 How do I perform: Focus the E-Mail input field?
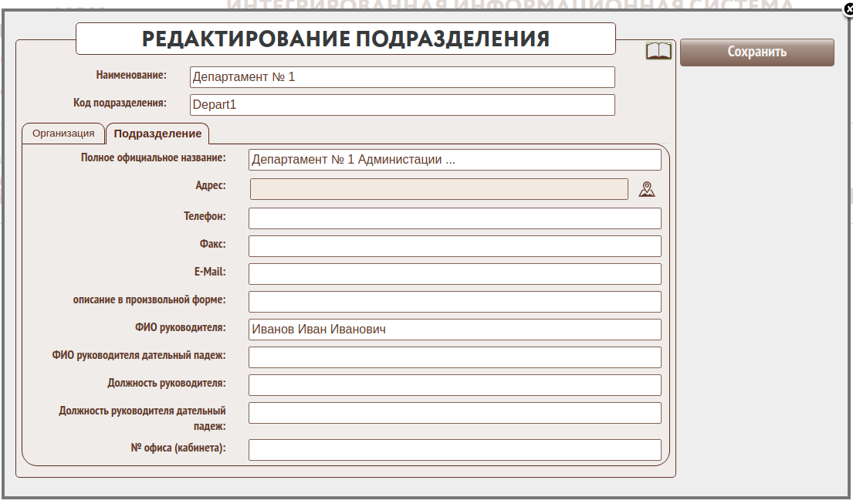pos(455,274)
